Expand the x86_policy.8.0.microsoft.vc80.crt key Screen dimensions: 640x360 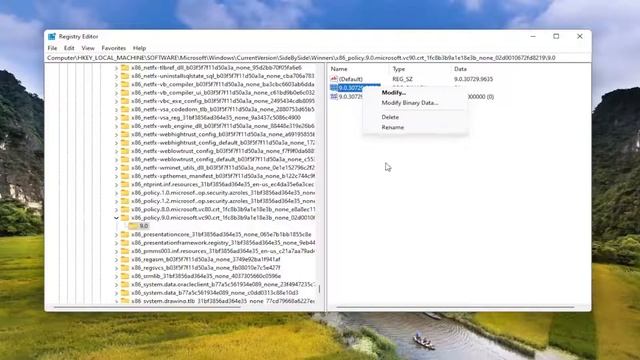coord(116,209)
